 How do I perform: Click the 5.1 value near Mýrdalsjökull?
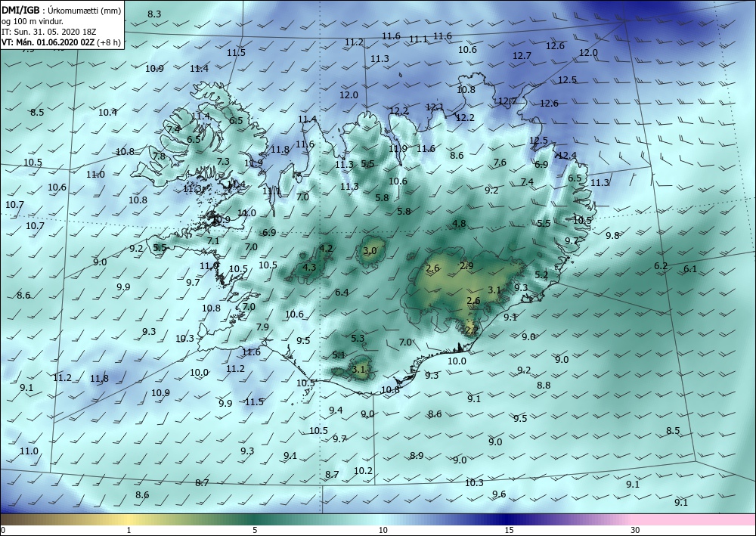pyautogui.click(x=339, y=355)
